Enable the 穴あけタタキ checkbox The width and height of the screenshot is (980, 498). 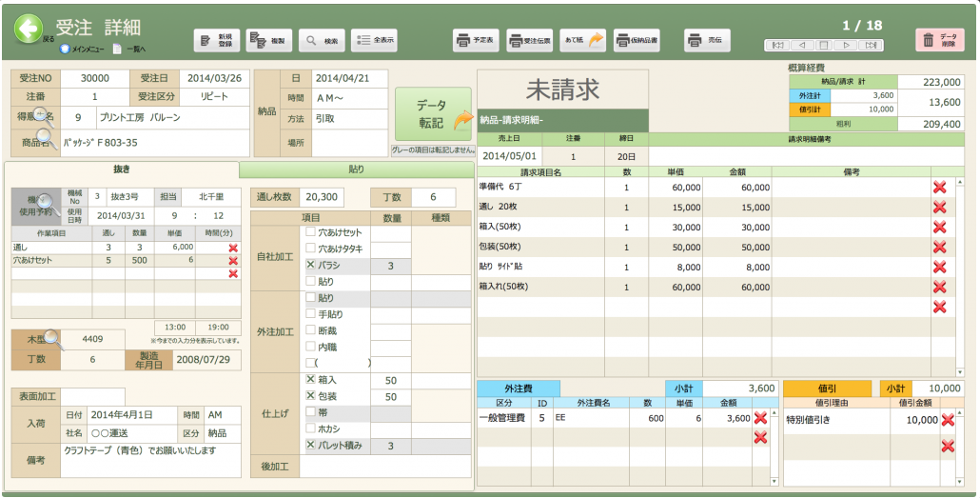(x=310, y=249)
